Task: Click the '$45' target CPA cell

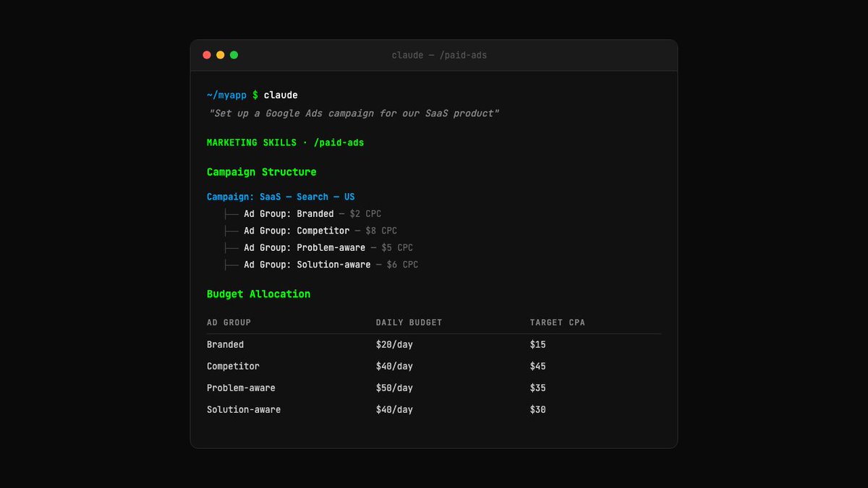Action: (538, 367)
